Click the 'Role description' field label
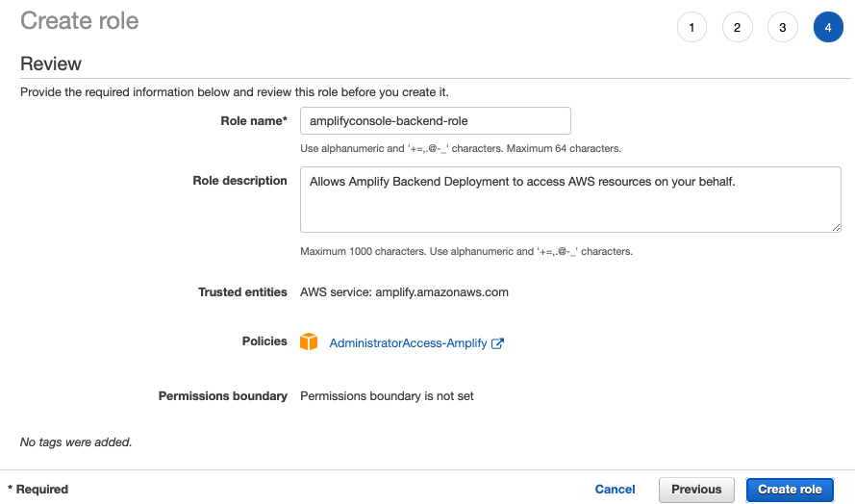This screenshot has height=504, width=855. point(239,181)
